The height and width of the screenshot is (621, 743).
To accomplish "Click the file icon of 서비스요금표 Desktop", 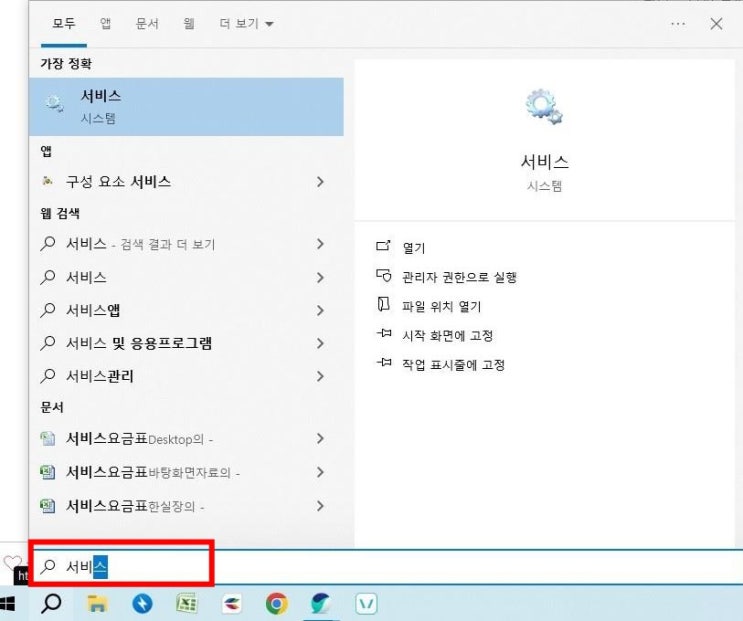I will tap(47, 439).
